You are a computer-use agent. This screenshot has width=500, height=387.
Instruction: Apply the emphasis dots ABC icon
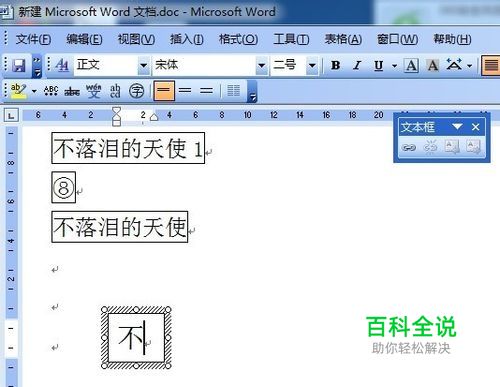click(x=51, y=91)
